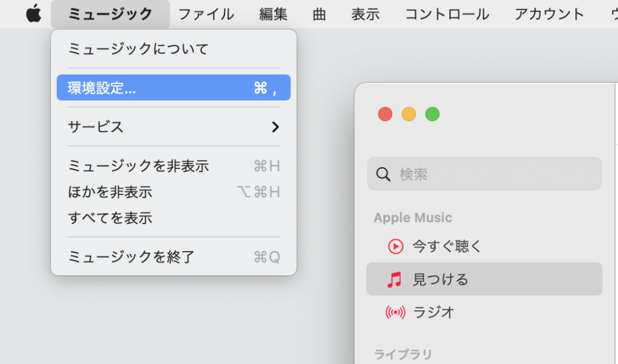
Task: Click the green fullscreen window button
Action: pyautogui.click(x=432, y=113)
